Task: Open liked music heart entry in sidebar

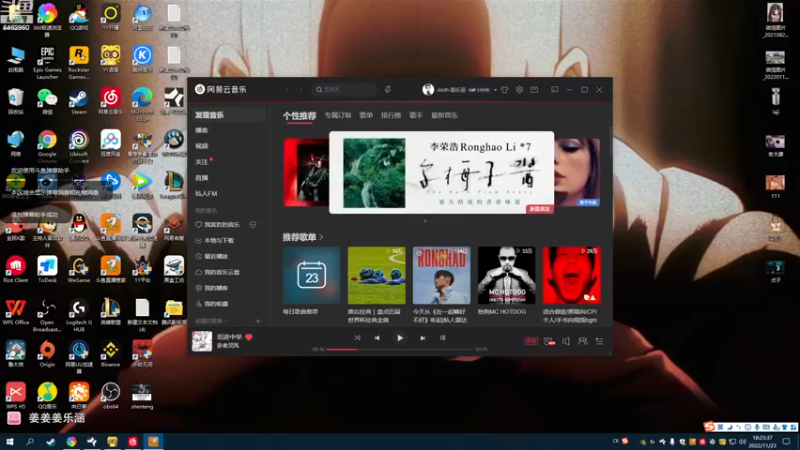Action: [218, 224]
